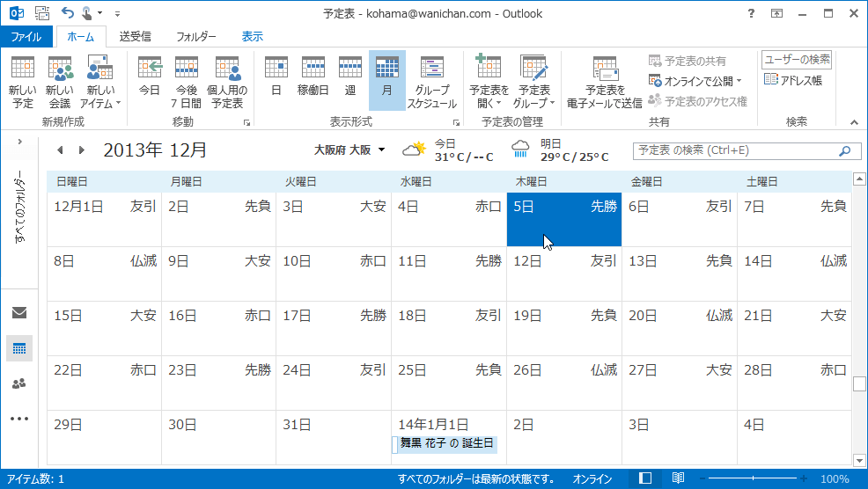Open the Customize Quick Access Toolbar dropdown
Viewport: 868px width, 489px height.
117,13
